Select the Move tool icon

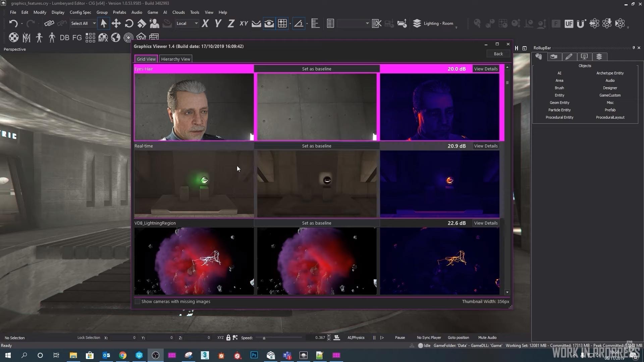click(x=116, y=23)
